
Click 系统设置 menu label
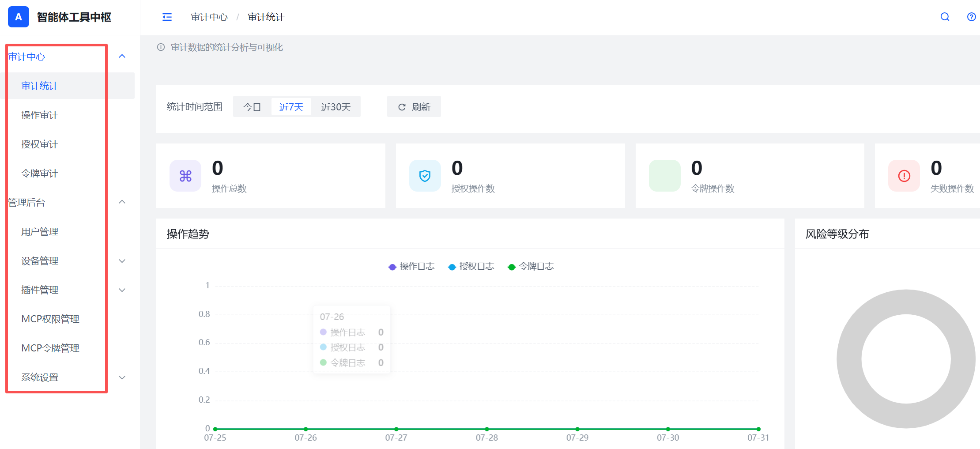pos(40,377)
